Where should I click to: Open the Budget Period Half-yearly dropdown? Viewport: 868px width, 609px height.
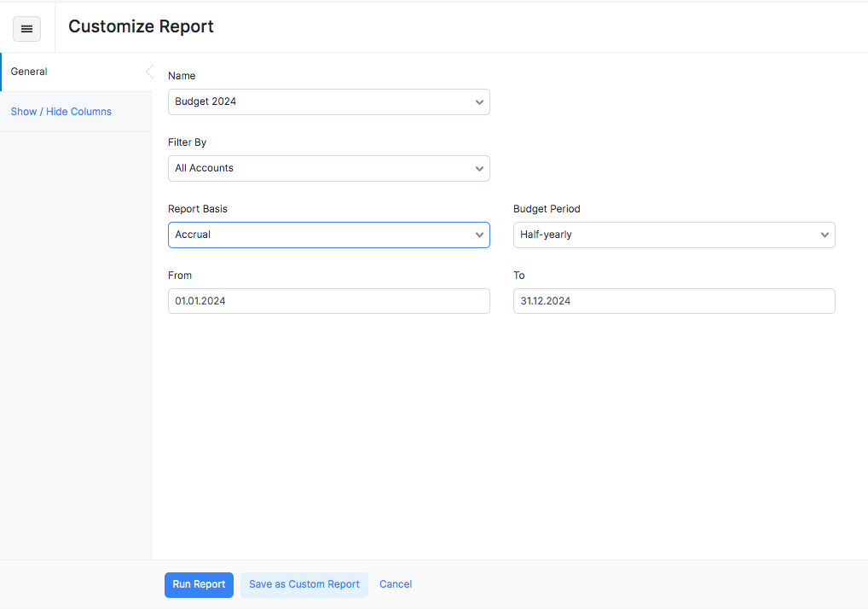pos(674,235)
